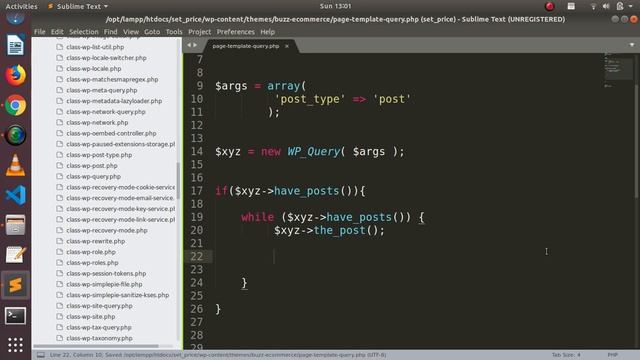This screenshot has height=360, width=640.
Task: Open the clock calendar Sun 13:01
Action: pyautogui.click(x=335, y=6)
